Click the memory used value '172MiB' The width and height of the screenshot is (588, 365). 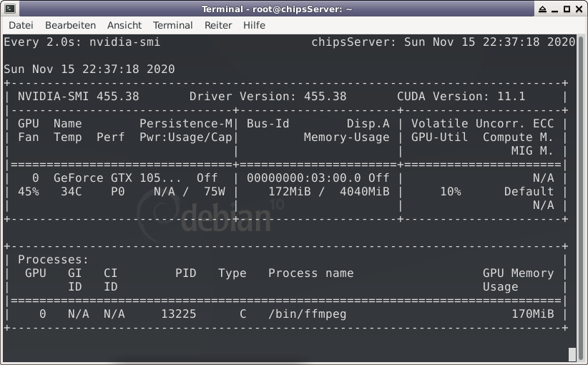290,192
